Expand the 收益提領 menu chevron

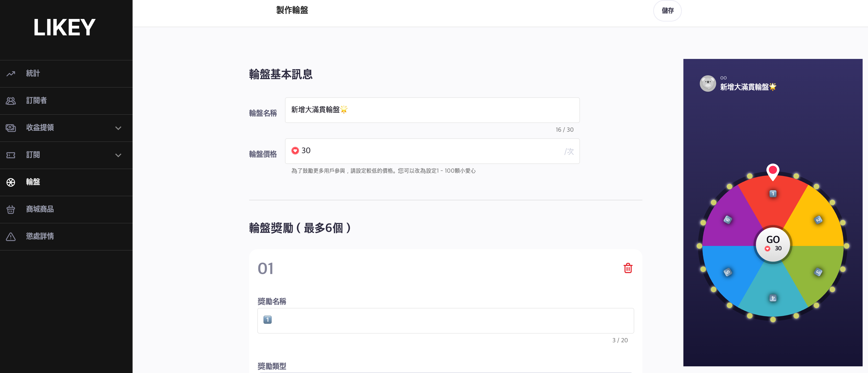click(x=118, y=128)
